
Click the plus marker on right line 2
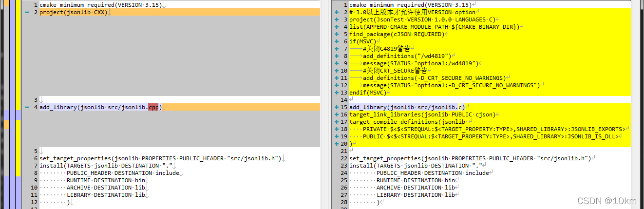[x=337, y=12]
